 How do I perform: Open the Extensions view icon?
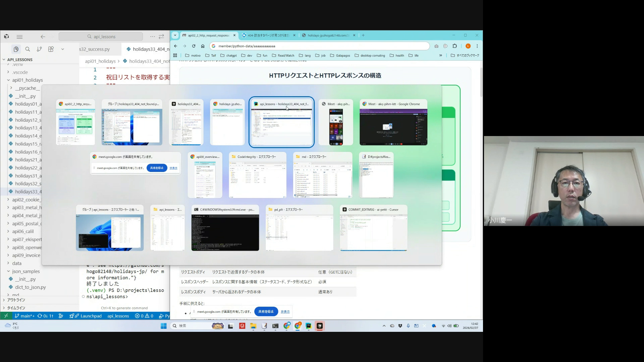(x=51, y=49)
